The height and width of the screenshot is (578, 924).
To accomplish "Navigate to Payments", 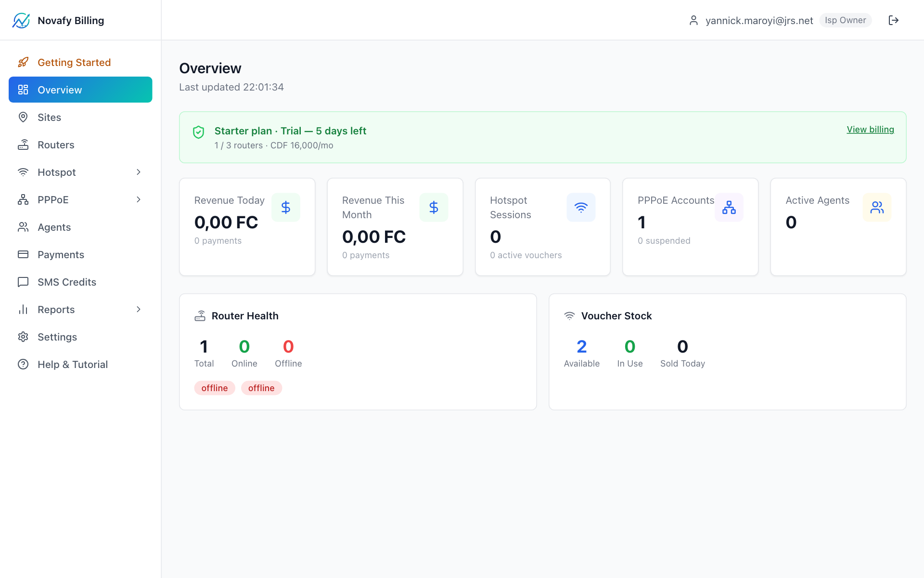I will coord(80,254).
